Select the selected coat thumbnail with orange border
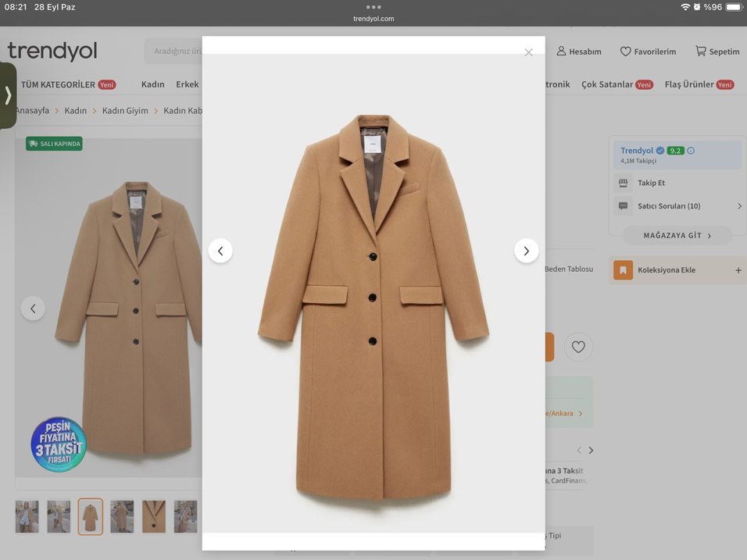 [x=90, y=516]
